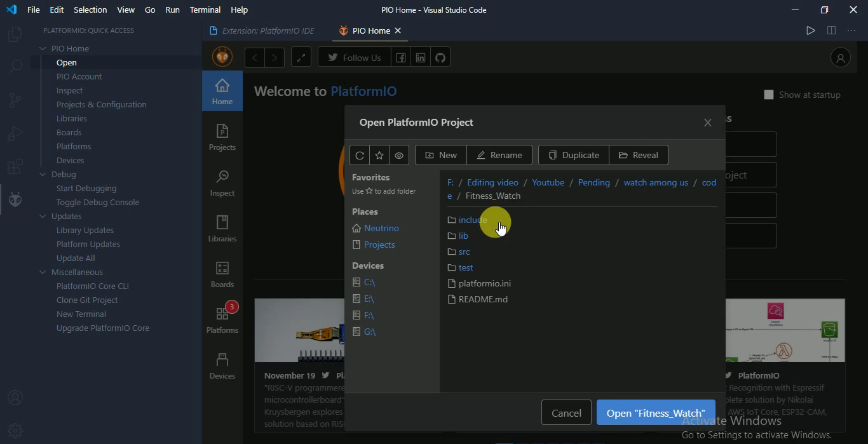This screenshot has width=868, height=444.
Task: Open Manage gear in activity bar
Action: [15, 430]
